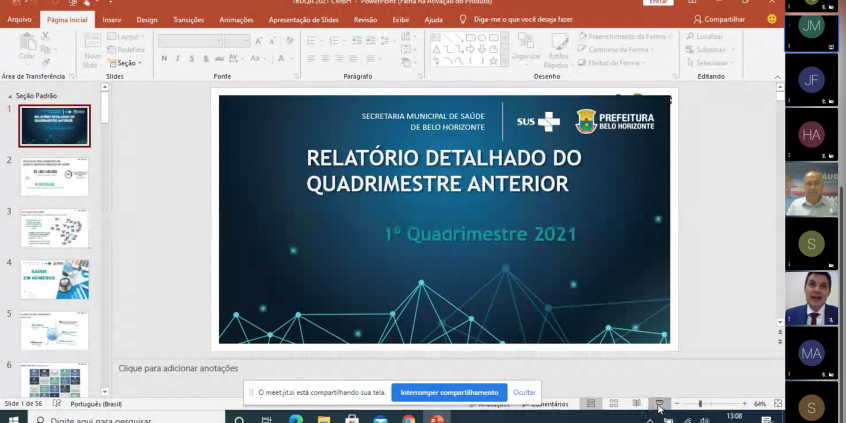Screen dimensions: 846x423
Task: Select the triangle shape in shapes gallery
Action: [436, 50]
